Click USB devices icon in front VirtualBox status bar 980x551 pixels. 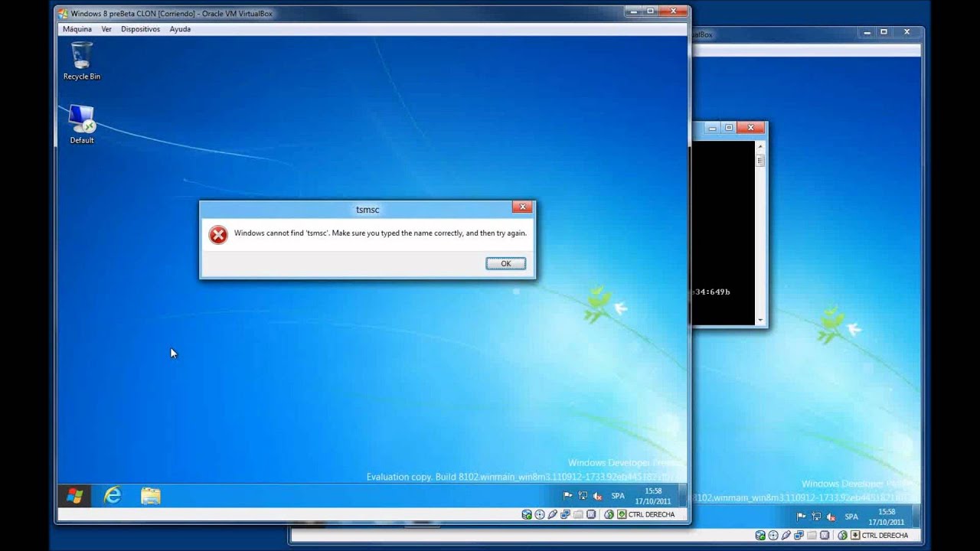(x=552, y=514)
